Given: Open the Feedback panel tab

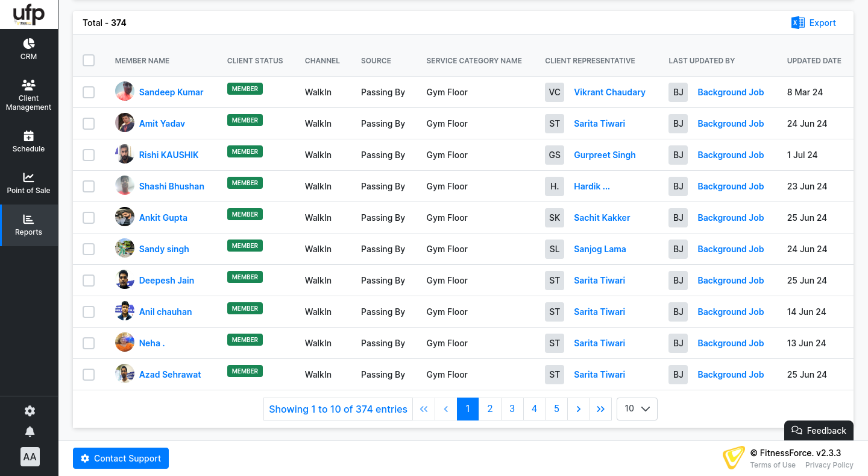Looking at the screenshot, I should [x=819, y=430].
